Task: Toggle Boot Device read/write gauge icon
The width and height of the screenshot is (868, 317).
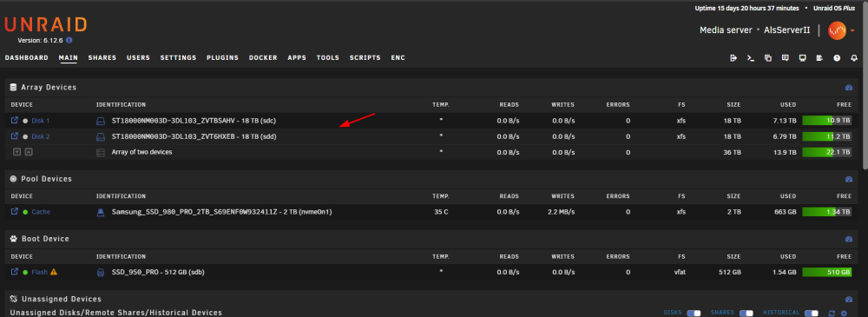Action: [x=848, y=239]
